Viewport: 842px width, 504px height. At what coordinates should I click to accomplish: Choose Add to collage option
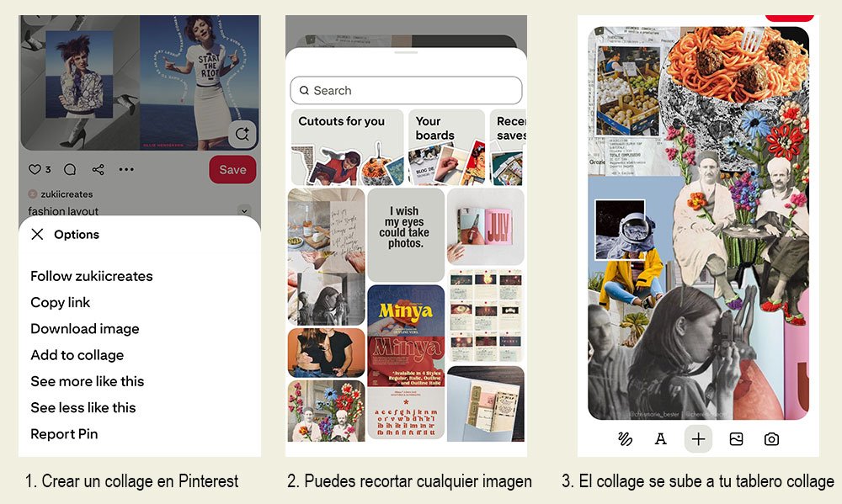pyautogui.click(x=77, y=355)
